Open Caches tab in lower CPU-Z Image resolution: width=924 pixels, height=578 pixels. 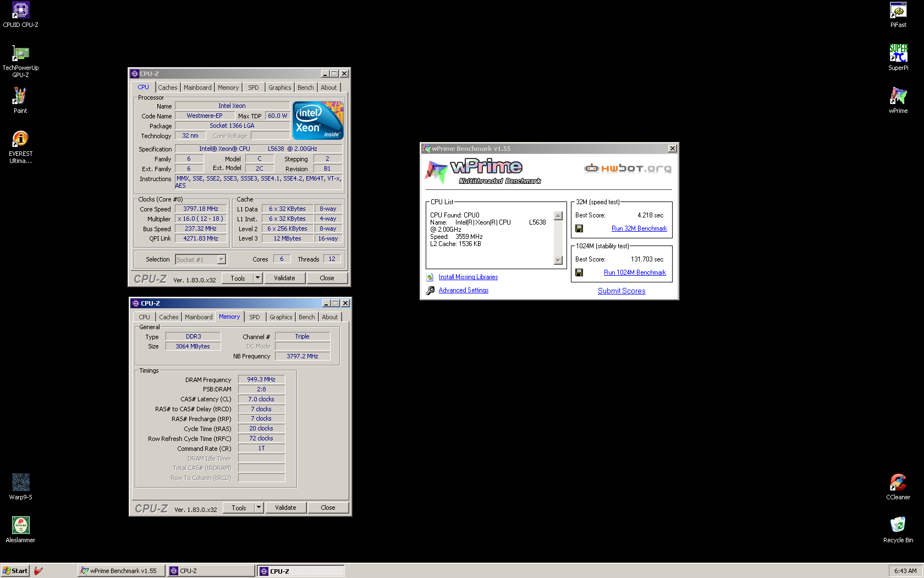tap(169, 317)
